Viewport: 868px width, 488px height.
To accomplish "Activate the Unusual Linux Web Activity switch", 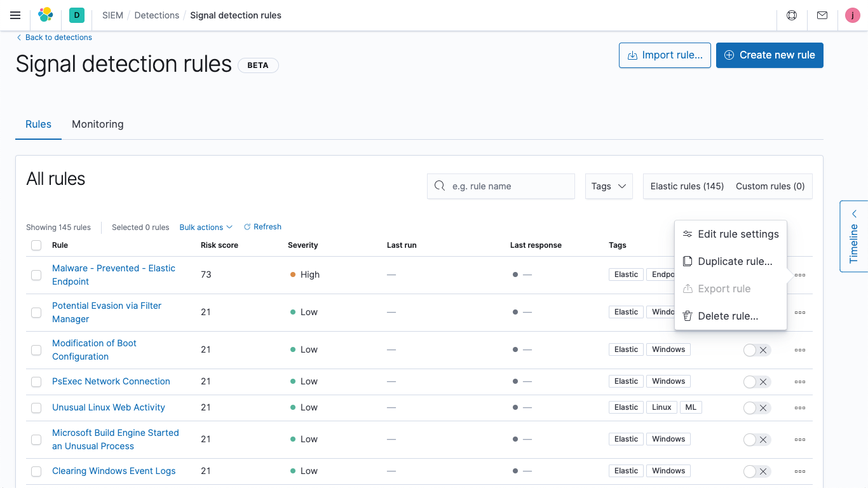I will (757, 408).
